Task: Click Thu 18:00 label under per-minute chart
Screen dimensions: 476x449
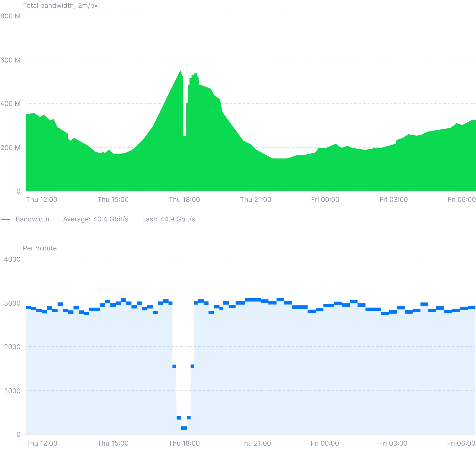Action: point(184,443)
